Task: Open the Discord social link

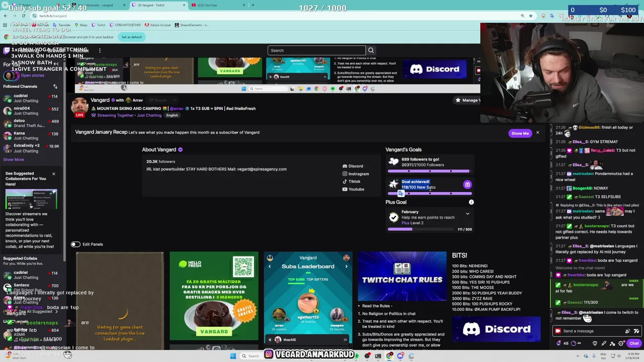Action: click(352, 166)
